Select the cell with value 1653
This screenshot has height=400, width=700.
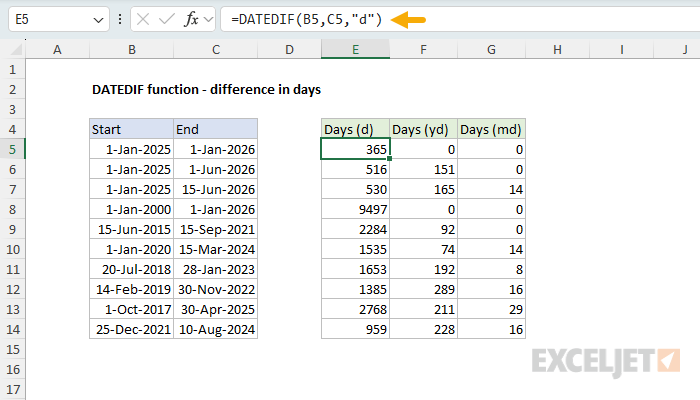pos(355,269)
